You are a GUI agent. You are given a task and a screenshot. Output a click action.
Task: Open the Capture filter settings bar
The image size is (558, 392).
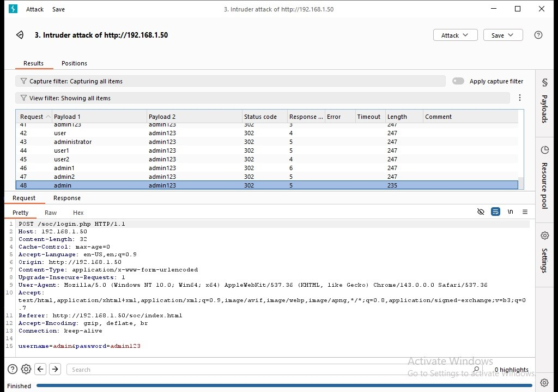pyautogui.click(x=231, y=81)
